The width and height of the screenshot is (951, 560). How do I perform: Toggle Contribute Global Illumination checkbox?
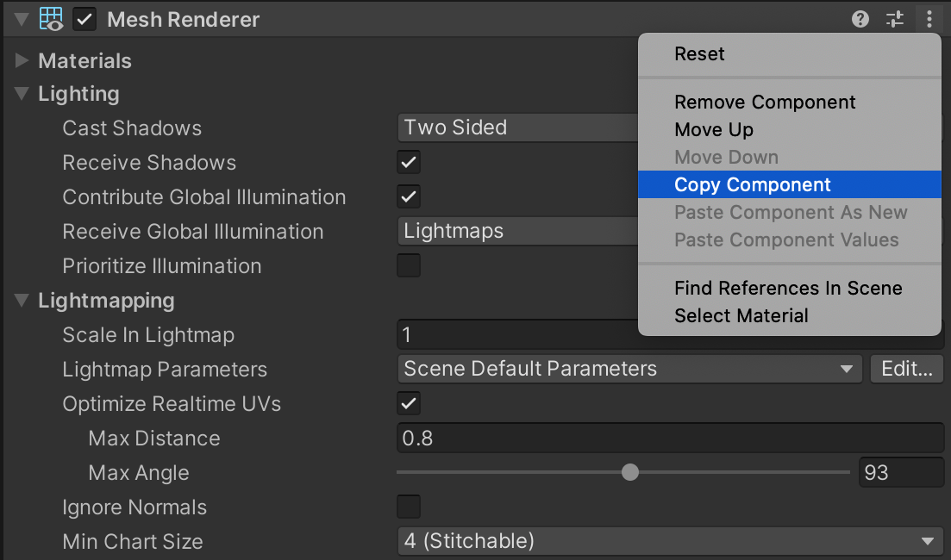409,196
